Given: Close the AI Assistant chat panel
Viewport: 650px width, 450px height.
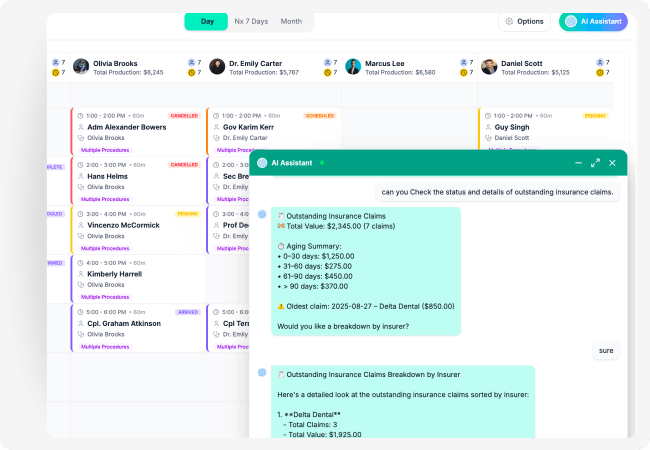Looking at the screenshot, I should point(612,163).
